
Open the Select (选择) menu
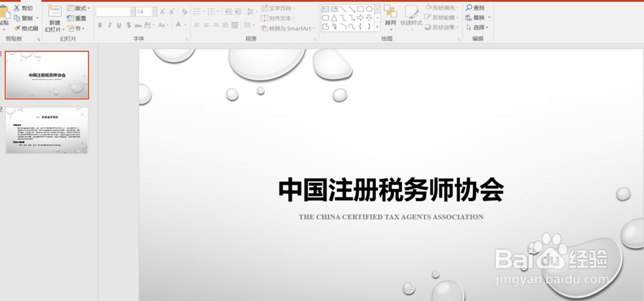point(478,28)
